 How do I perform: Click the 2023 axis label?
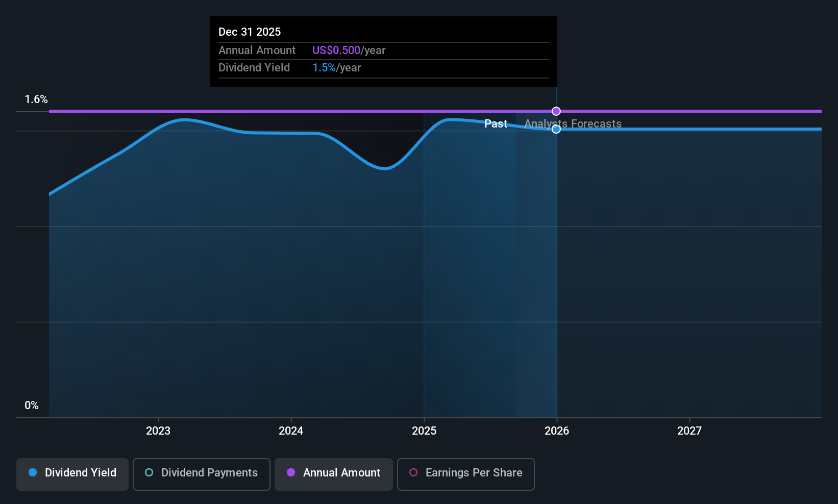point(158,431)
